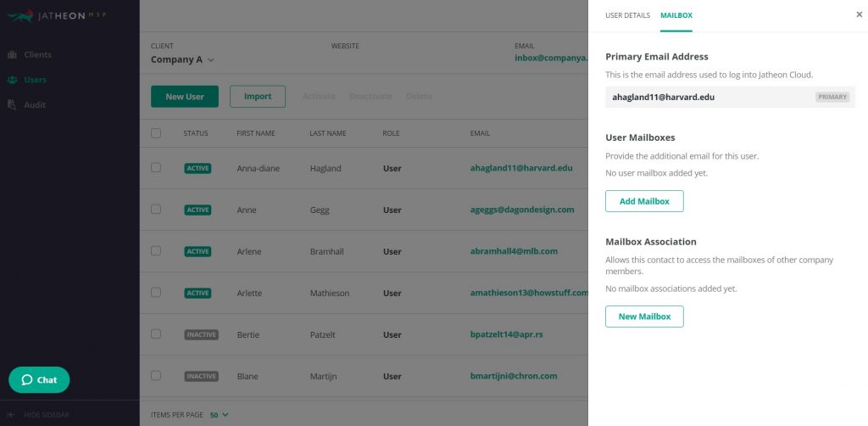Select the Mailbox tab
868x426 pixels.
point(676,15)
